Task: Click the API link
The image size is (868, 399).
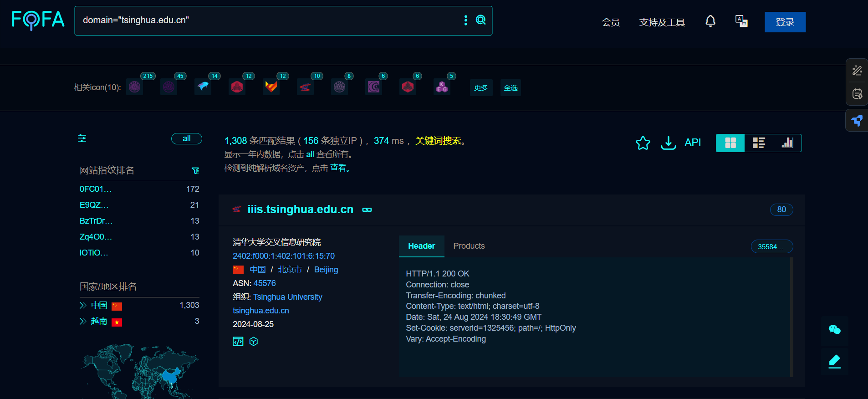Action: 693,143
